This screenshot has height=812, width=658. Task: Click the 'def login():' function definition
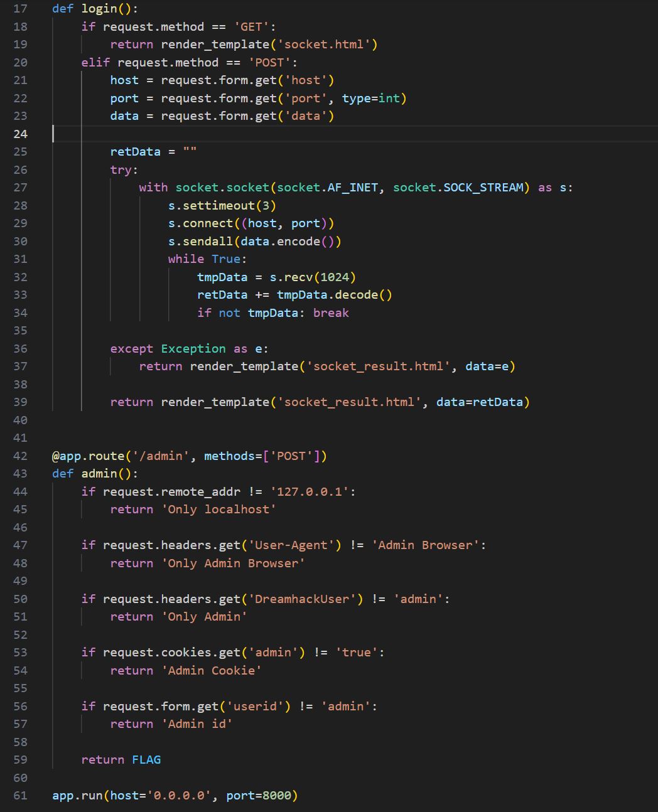[95, 9]
